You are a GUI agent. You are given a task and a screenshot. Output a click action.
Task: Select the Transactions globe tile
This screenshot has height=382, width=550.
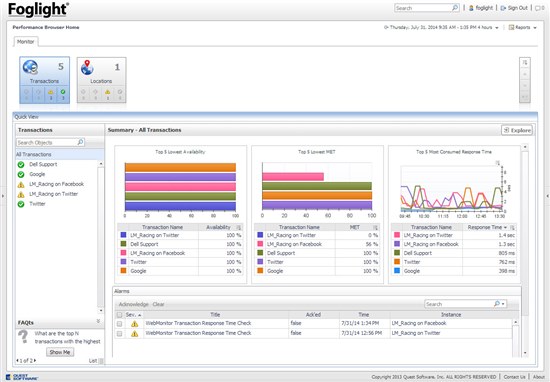tap(44, 80)
